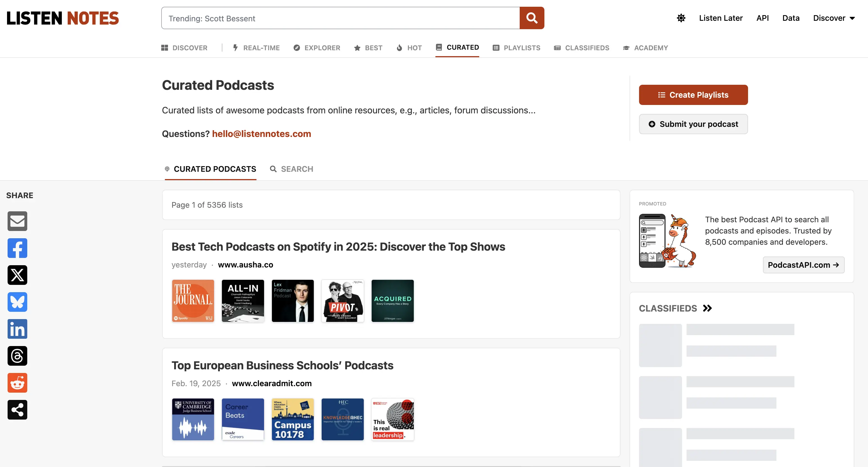Share on Reddit icon

point(17,383)
